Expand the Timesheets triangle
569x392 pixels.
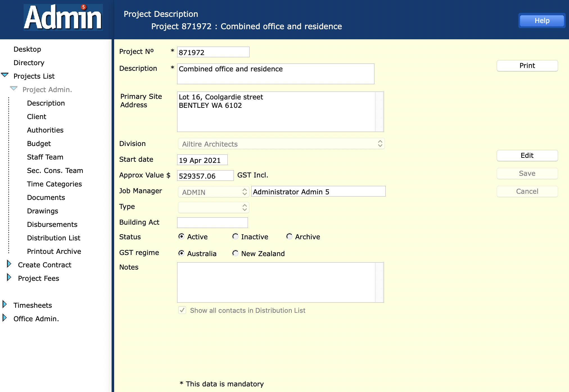pos(4,304)
